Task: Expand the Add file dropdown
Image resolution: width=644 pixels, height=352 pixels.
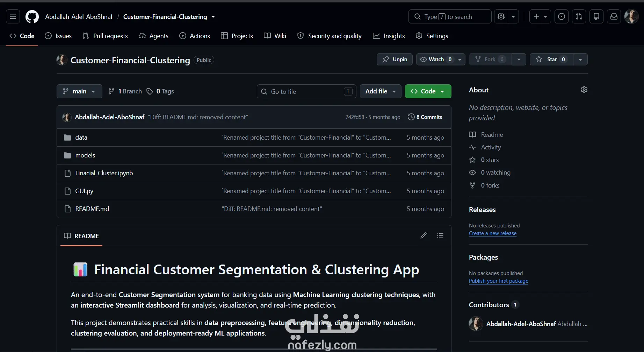Action: pyautogui.click(x=381, y=91)
